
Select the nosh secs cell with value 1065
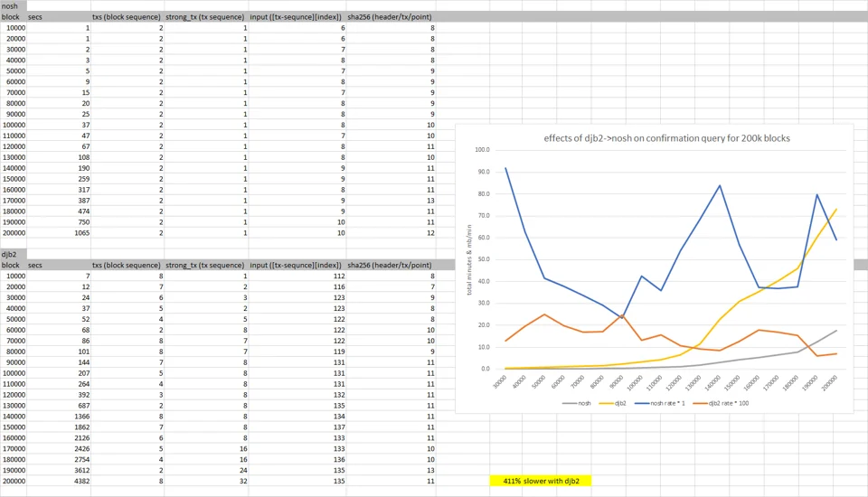(59, 233)
